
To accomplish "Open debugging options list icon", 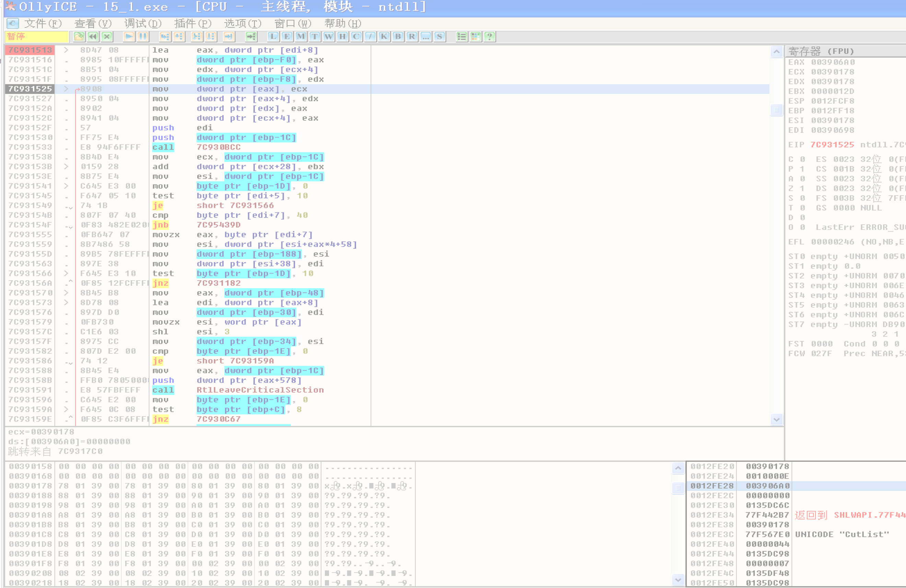I will pos(461,37).
